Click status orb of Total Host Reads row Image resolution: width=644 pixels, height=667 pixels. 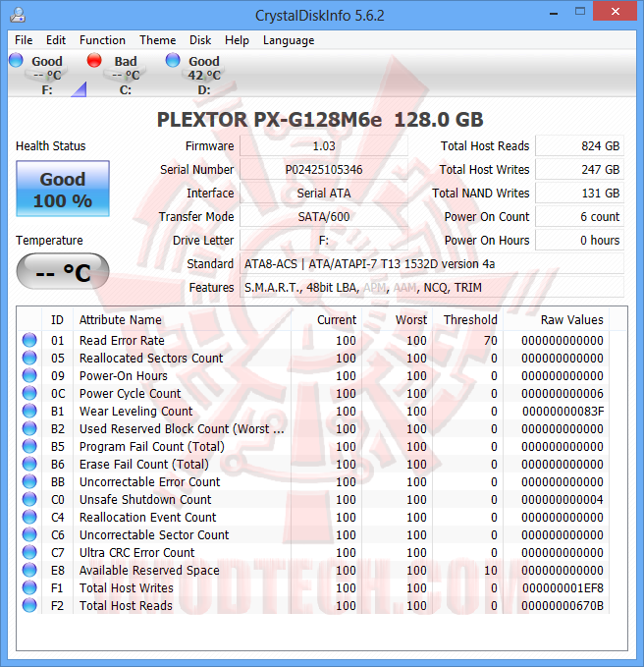coord(29,605)
